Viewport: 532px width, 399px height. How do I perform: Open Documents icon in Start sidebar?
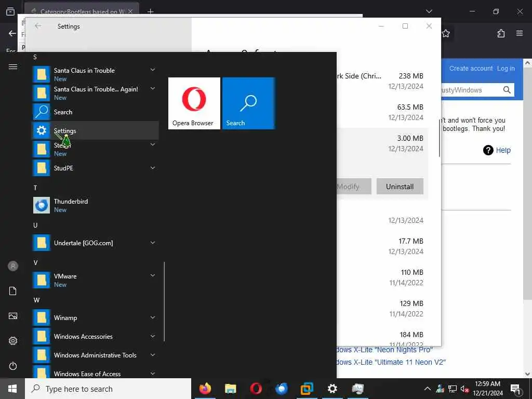pyautogui.click(x=13, y=291)
